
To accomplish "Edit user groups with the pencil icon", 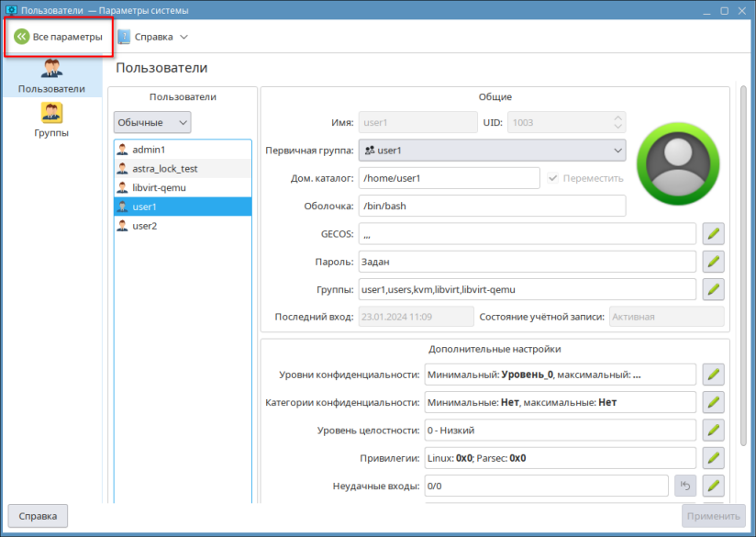I will 714,289.
